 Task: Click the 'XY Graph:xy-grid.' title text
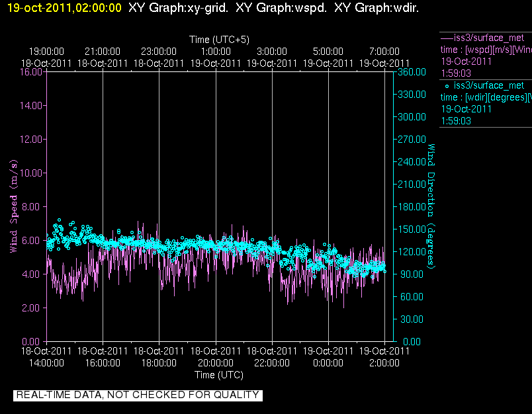coord(178,8)
